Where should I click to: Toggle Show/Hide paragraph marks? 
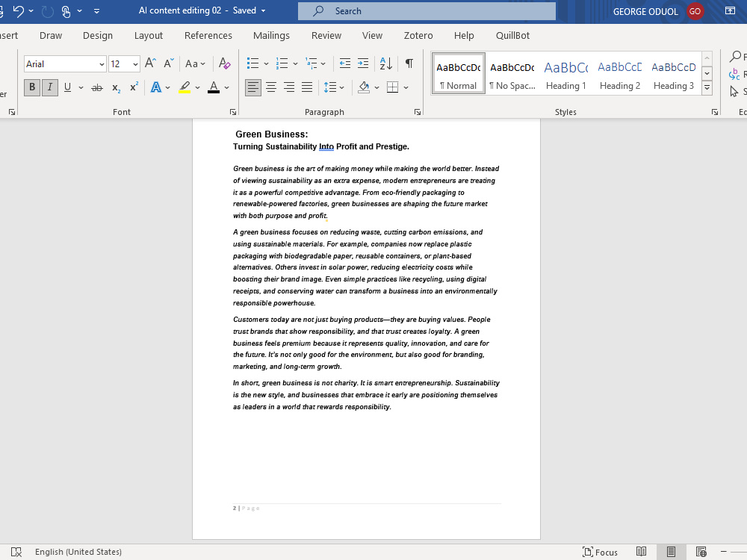[409, 63]
